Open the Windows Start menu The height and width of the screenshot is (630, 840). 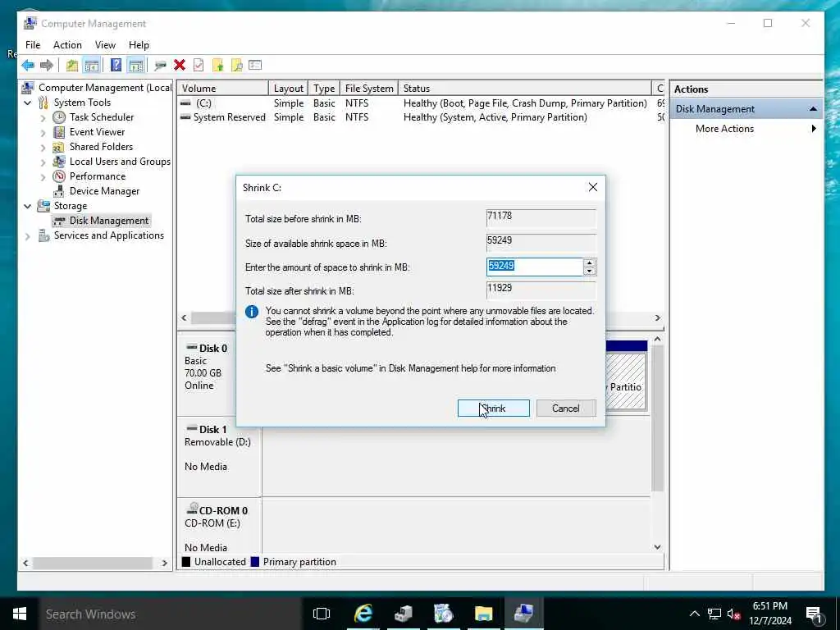click(20, 614)
